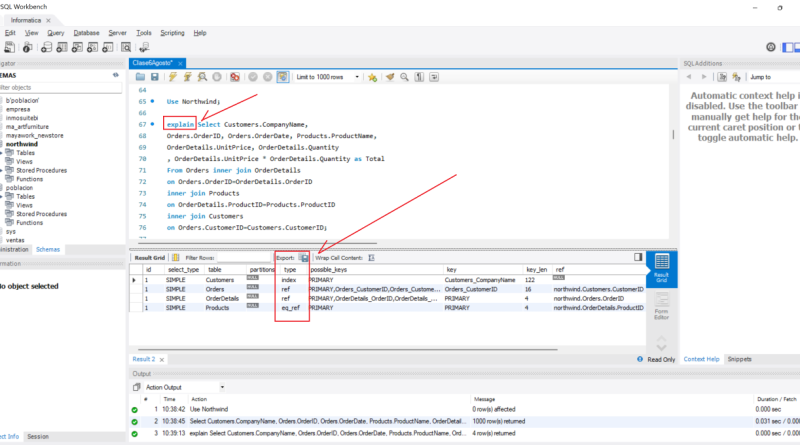Click the Result Grid side button

pos(661,268)
